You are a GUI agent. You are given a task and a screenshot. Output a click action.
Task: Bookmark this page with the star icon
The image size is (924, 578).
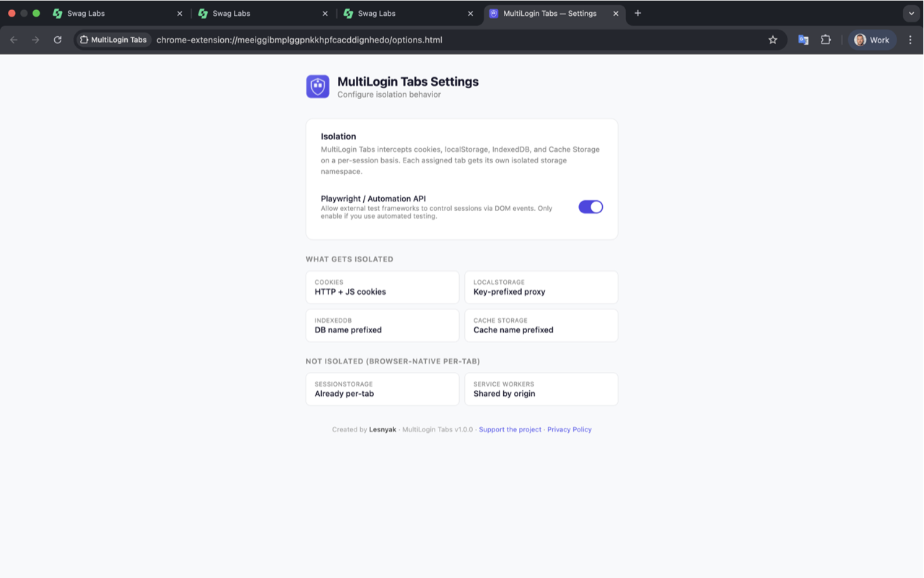[x=772, y=40]
